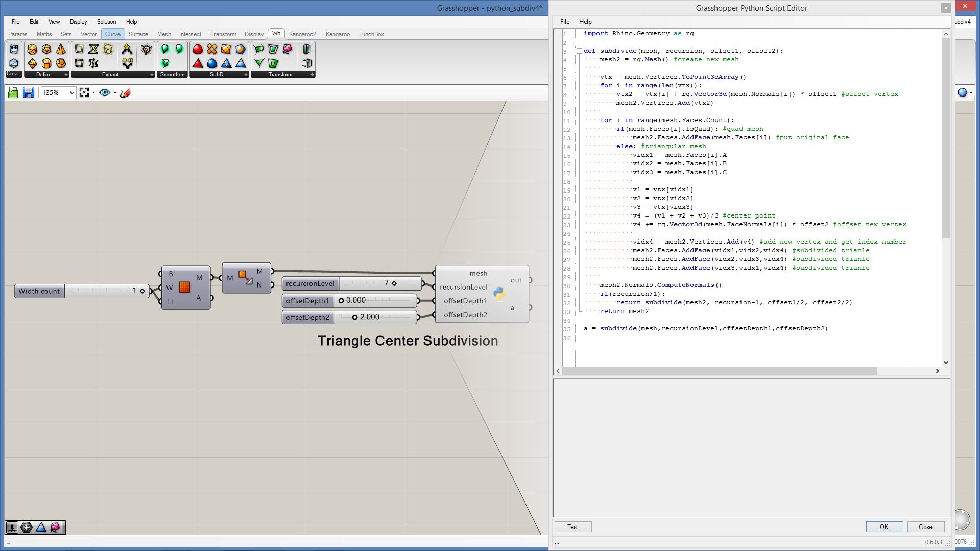
Task: Click the script editor horizontal scrollbar
Action: 720,371
